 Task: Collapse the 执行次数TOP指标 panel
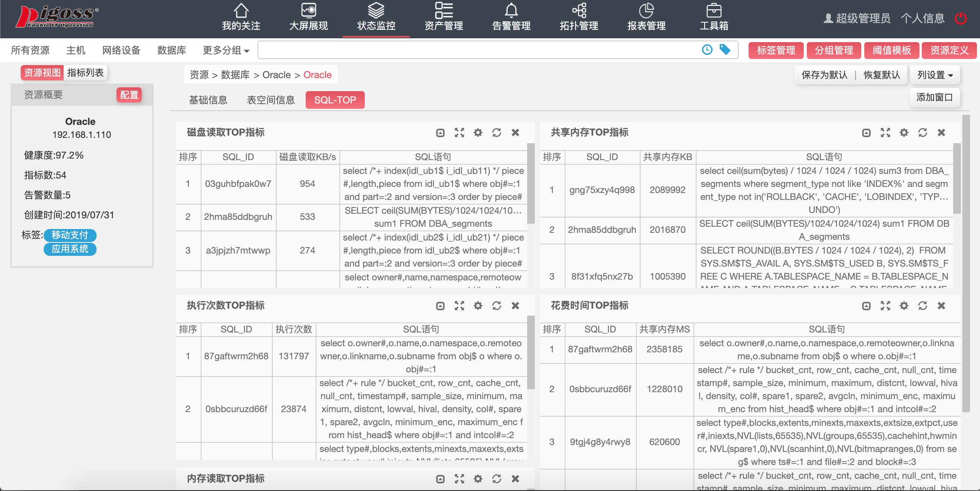[440, 306]
